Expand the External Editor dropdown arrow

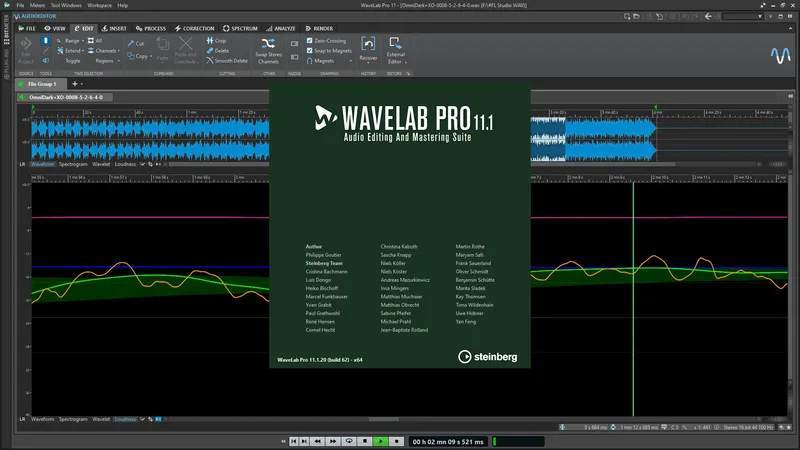(406, 62)
